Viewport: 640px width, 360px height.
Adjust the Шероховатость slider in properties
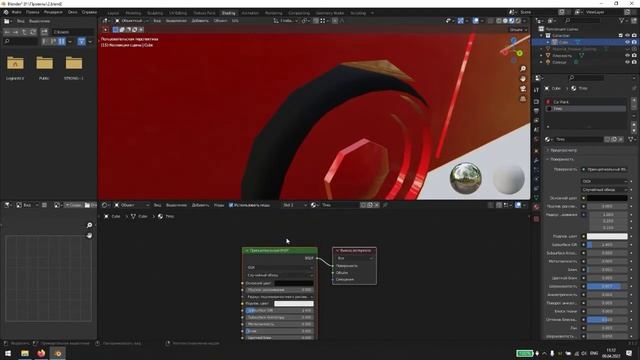607,286
